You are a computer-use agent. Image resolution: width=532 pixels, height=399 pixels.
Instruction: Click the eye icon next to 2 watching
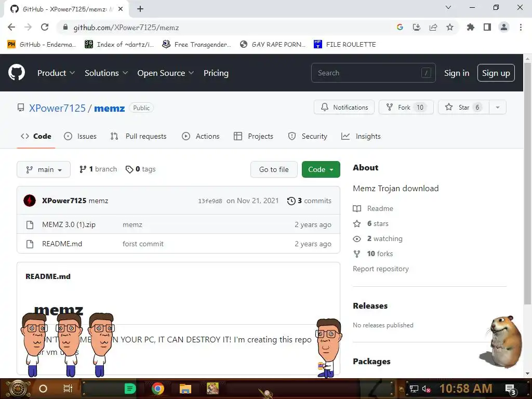coord(357,239)
